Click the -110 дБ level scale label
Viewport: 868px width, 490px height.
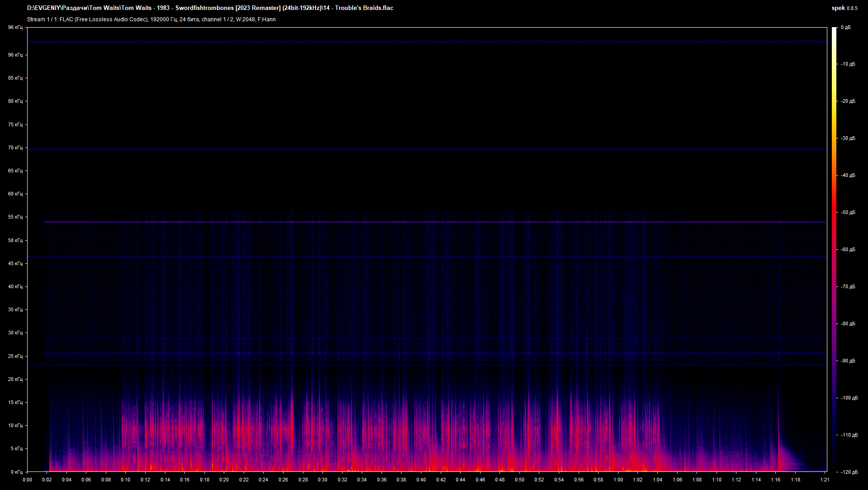[x=849, y=435]
